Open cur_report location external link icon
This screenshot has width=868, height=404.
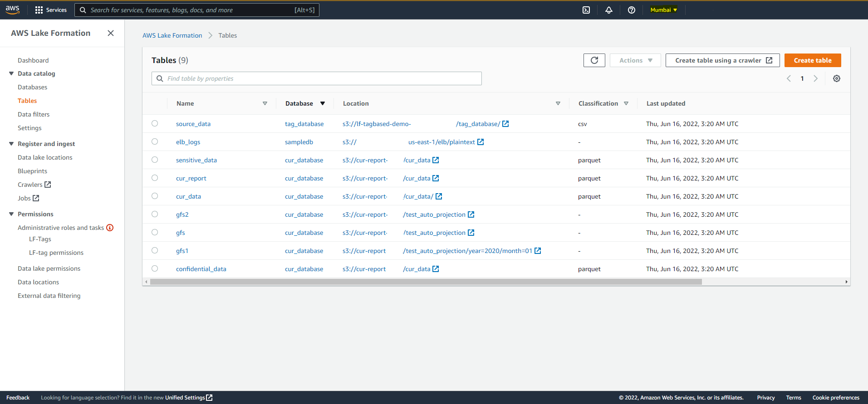(436, 178)
